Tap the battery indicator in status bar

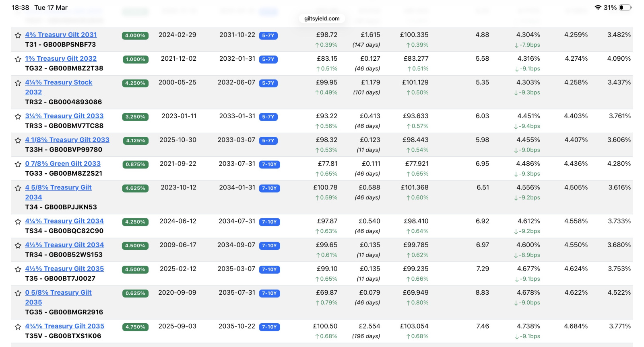tap(625, 8)
